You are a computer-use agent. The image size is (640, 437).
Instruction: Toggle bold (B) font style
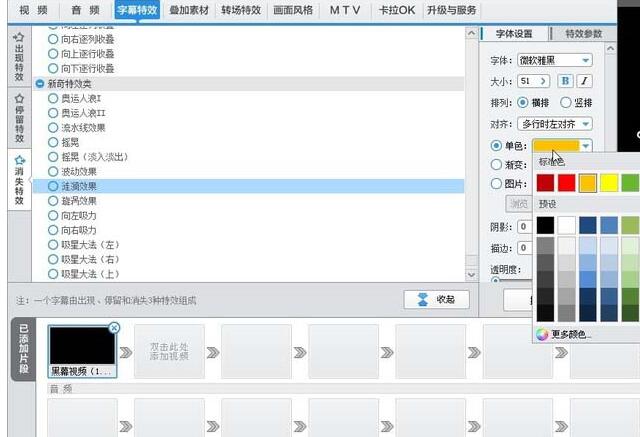pyautogui.click(x=565, y=81)
